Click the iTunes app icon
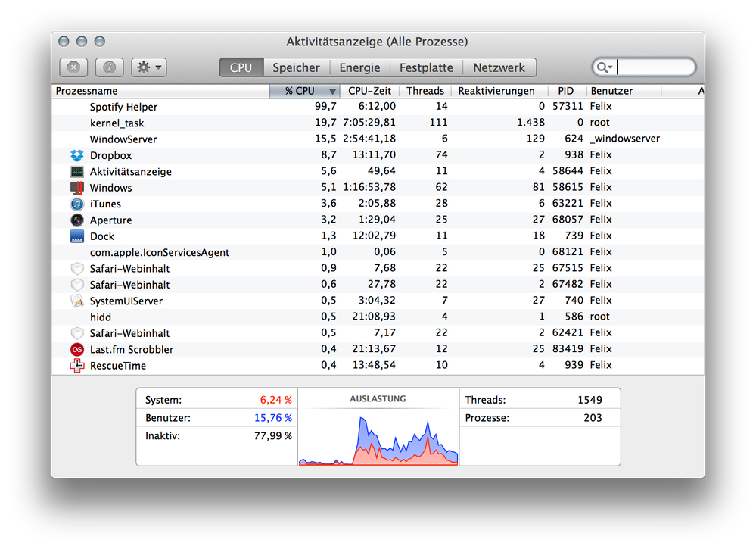The height and width of the screenshot is (549, 756). pyautogui.click(x=77, y=204)
